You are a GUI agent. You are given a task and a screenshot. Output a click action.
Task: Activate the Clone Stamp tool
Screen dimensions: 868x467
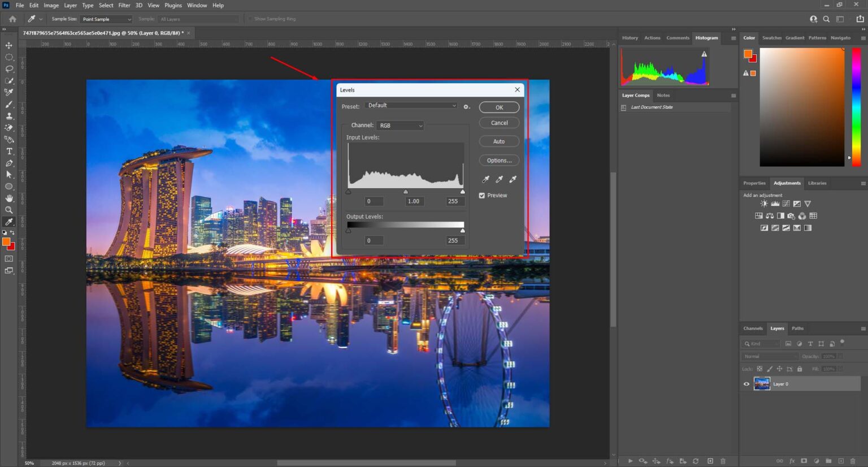[x=8, y=115]
